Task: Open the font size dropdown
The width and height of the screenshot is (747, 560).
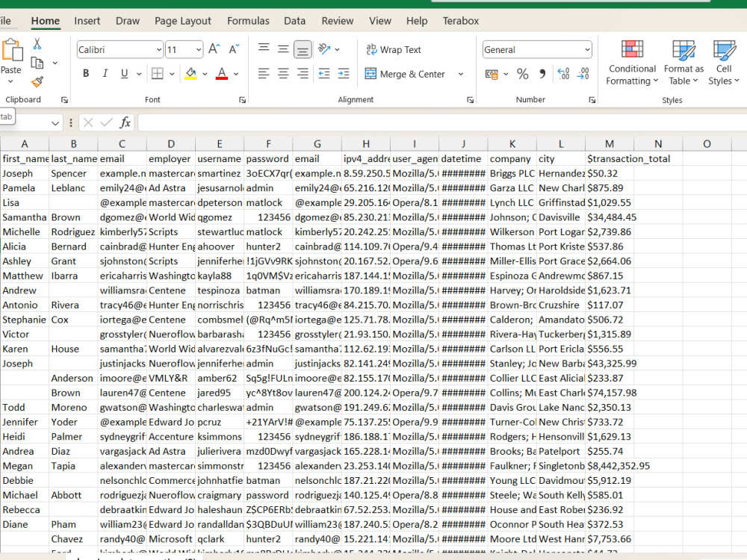Action: point(198,49)
